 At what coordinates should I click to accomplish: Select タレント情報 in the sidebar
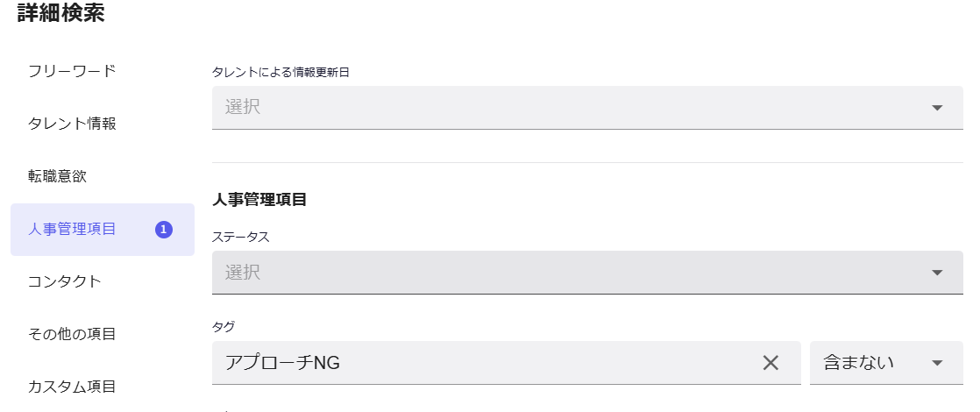72,124
